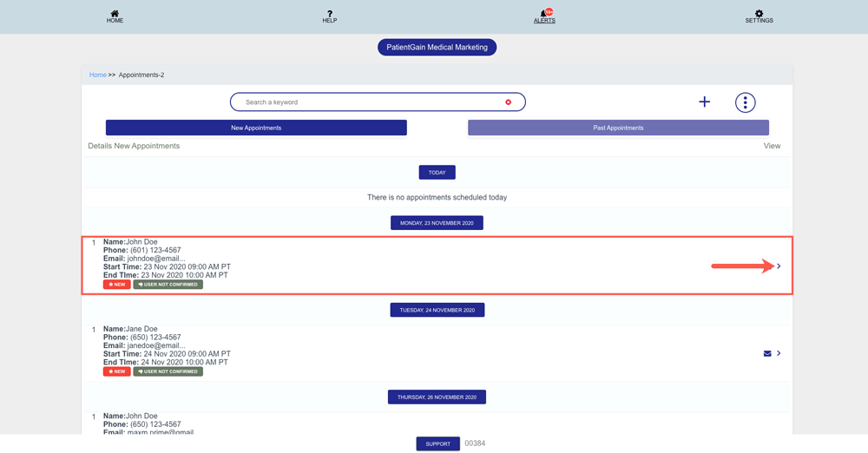The image size is (868, 453).
Task: Click Thursday, 26 November 2020 date header
Action: click(x=437, y=397)
